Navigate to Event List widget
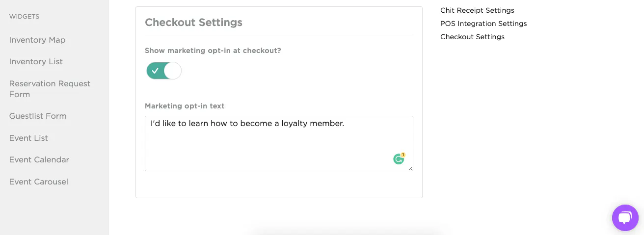The width and height of the screenshot is (644, 235). pos(28,138)
